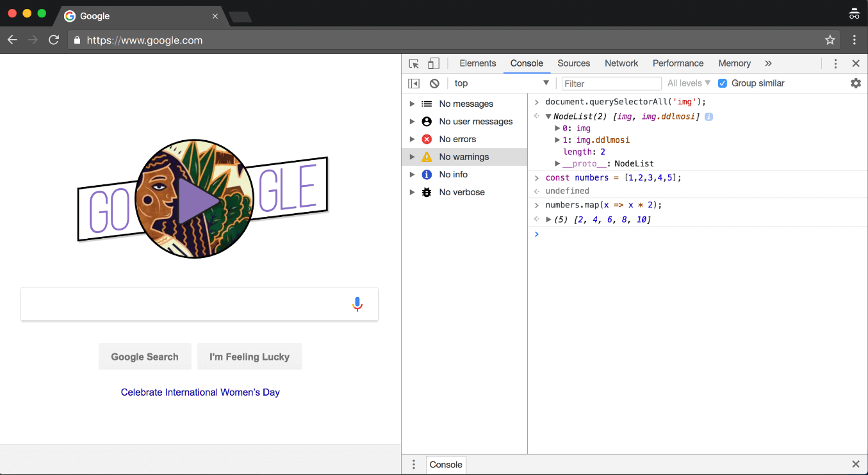Click the incognito icon in title bar
The height and width of the screenshot is (475, 868).
click(x=854, y=13)
